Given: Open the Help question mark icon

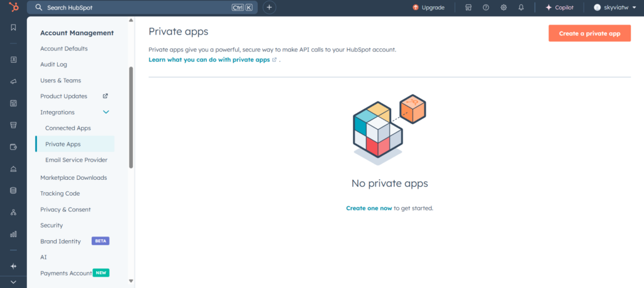Looking at the screenshot, I should (486, 8).
